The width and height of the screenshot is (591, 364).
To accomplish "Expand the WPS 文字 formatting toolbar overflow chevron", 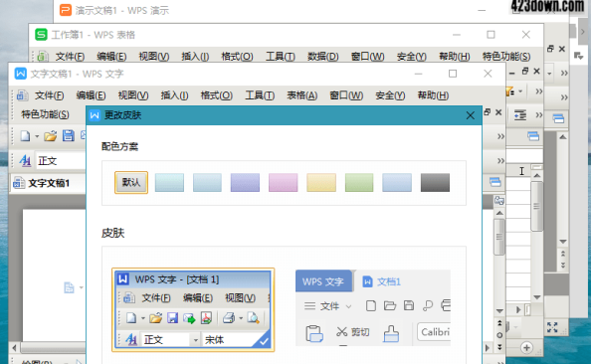I will coord(500,161).
